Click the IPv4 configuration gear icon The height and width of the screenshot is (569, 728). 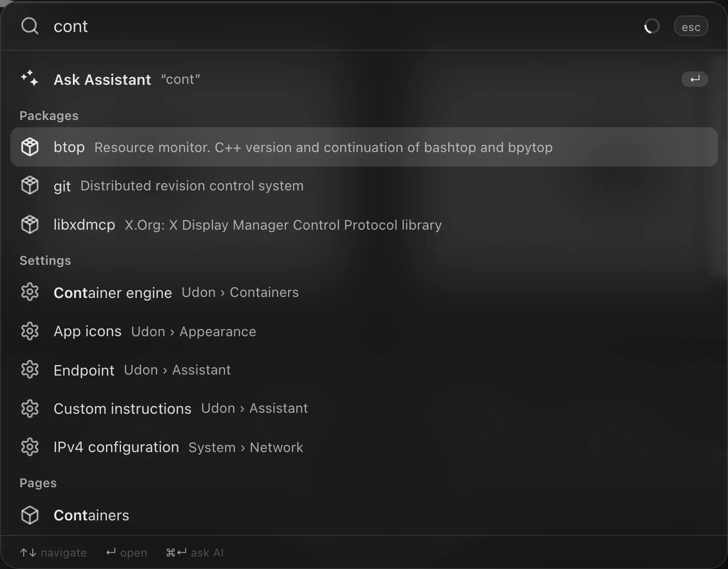pyautogui.click(x=29, y=447)
